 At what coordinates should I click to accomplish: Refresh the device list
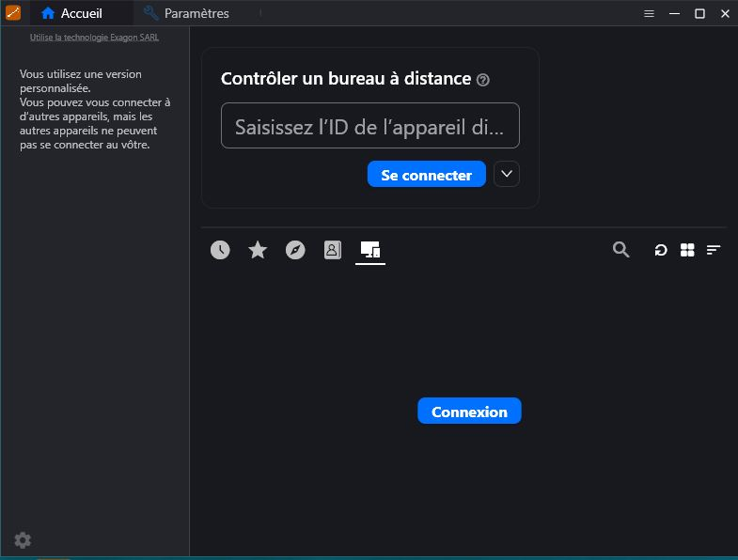click(661, 250)
